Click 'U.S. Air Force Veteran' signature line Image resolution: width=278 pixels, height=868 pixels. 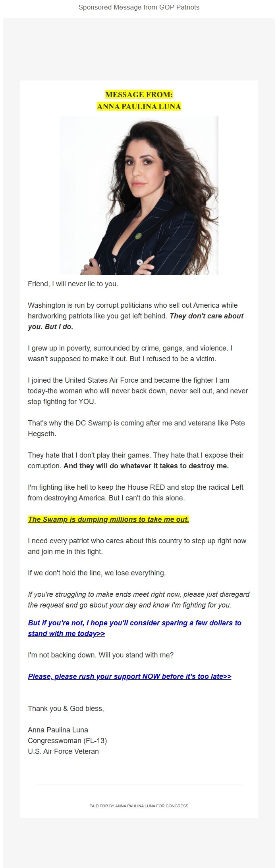tap(63, 751)
